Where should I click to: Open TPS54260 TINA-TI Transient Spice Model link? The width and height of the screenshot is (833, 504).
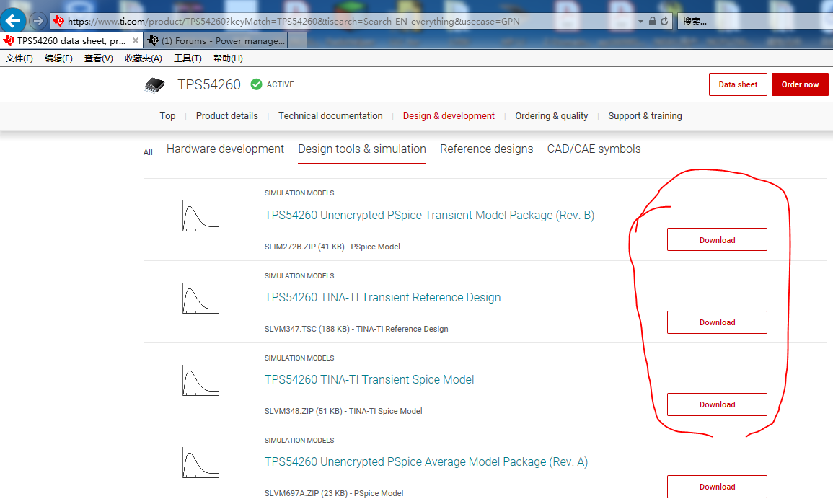pyautogui.click(x=369, y=380)
